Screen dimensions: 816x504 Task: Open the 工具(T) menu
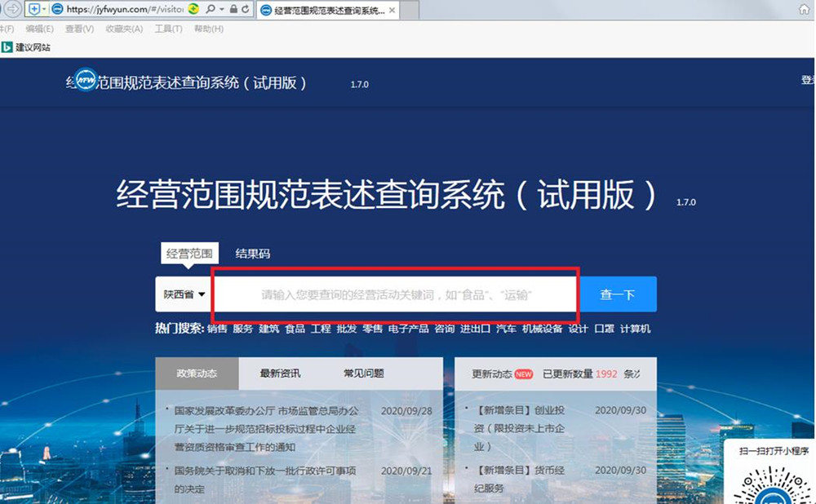pyautogui.click(x=168, y=29)
